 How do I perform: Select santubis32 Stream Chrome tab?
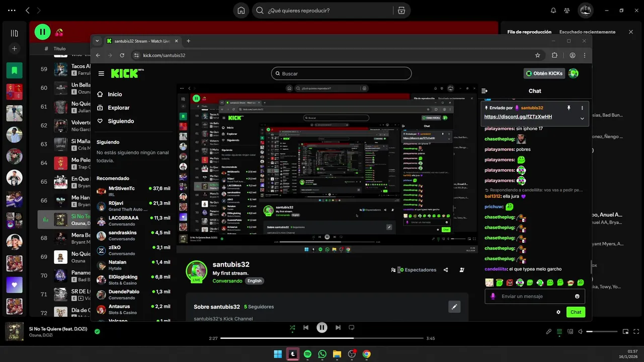(142, 41)
